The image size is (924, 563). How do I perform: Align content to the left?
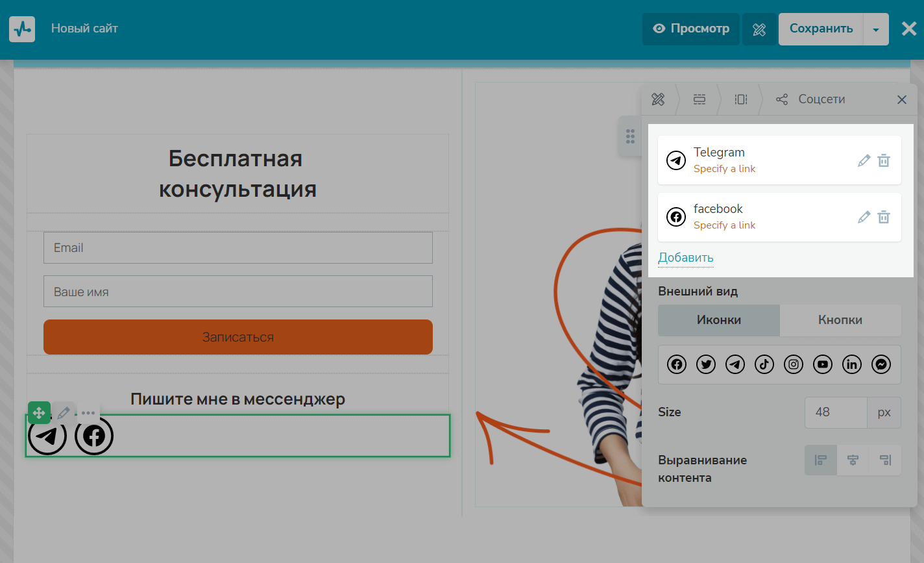pos(821,460)
